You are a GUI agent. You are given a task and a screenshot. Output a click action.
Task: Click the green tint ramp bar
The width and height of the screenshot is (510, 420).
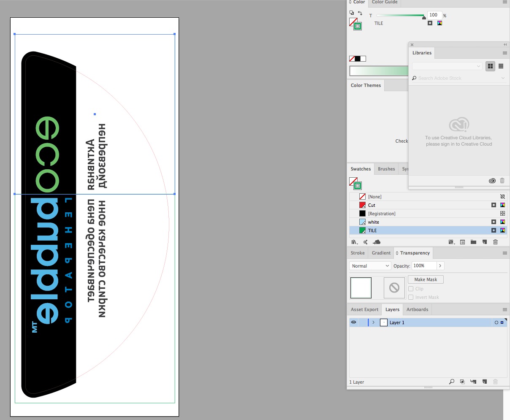[379, 71]
